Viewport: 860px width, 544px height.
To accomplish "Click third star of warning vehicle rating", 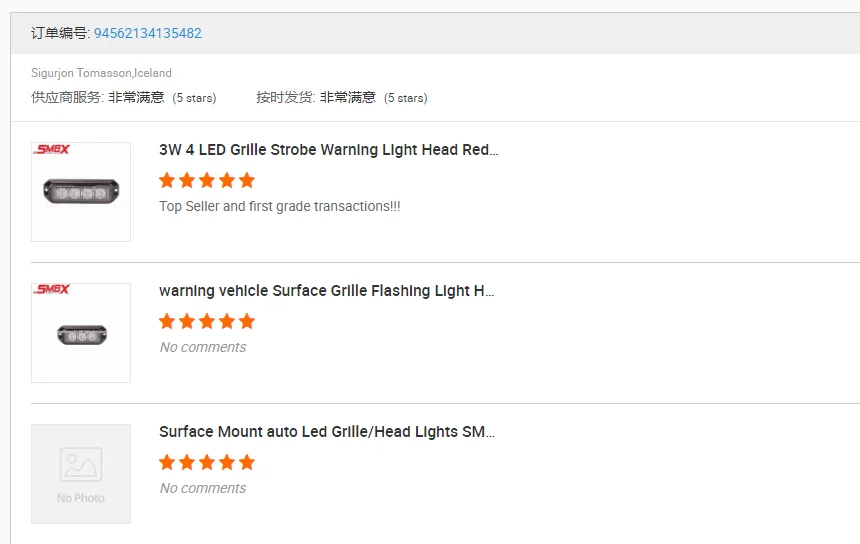I will tap(207, 322).
